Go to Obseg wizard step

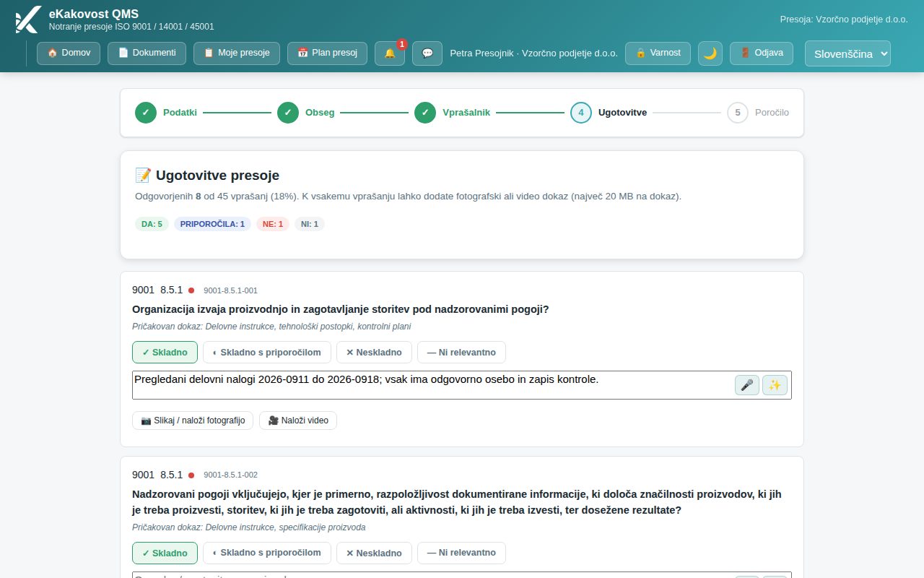[306, 113]
